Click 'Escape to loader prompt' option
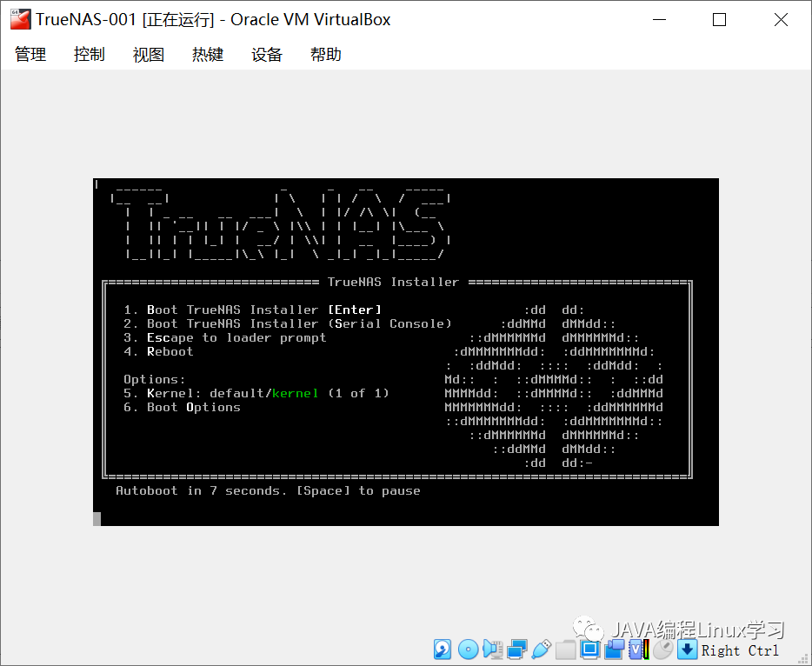This screenshot has height=666, width=812. pos(225,337)
